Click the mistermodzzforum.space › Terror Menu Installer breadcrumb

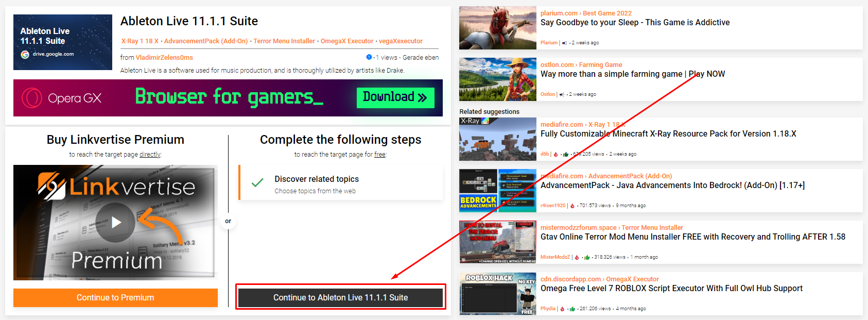tap(612, 228)
